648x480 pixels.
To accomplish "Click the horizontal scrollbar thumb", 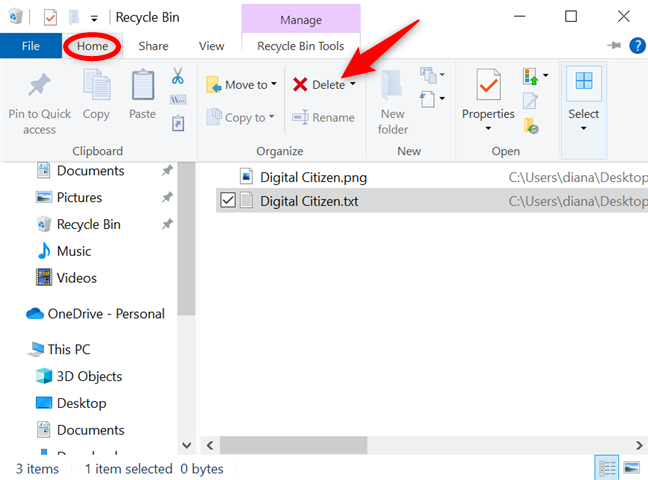I will pyautogui.click(x=293, y=445).
